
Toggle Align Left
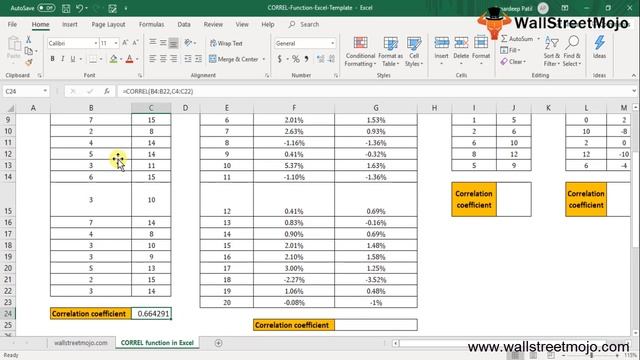[x=153, y=59]
